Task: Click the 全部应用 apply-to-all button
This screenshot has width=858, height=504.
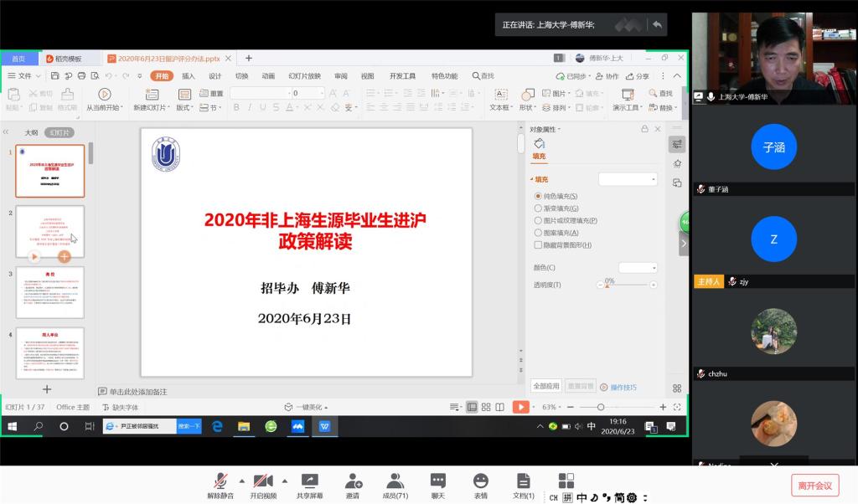Action: (x=545, y=387)
